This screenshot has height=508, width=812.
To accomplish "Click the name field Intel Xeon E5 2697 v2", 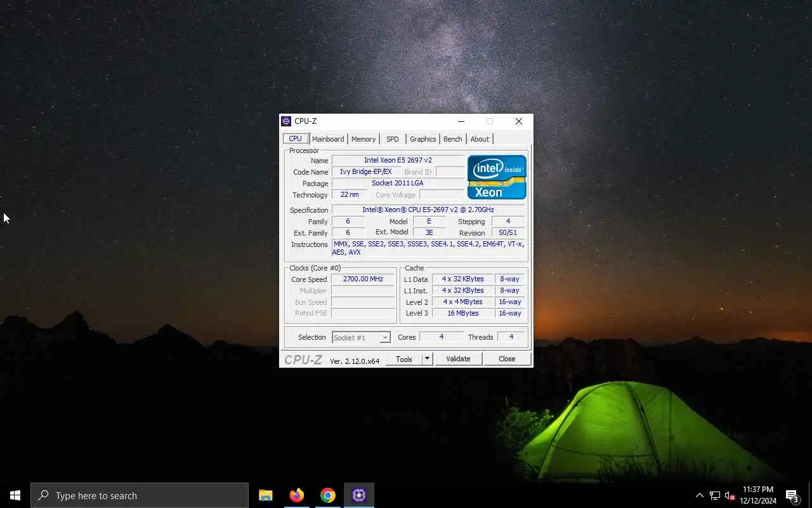I will 398,160.
